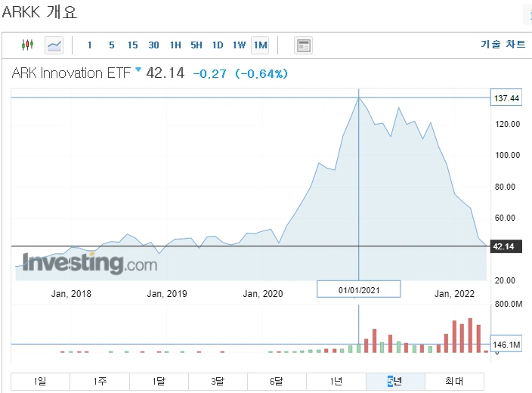532x393 pixels.
Task: Choose the 1M interval
Action: [x=260, y=45]
